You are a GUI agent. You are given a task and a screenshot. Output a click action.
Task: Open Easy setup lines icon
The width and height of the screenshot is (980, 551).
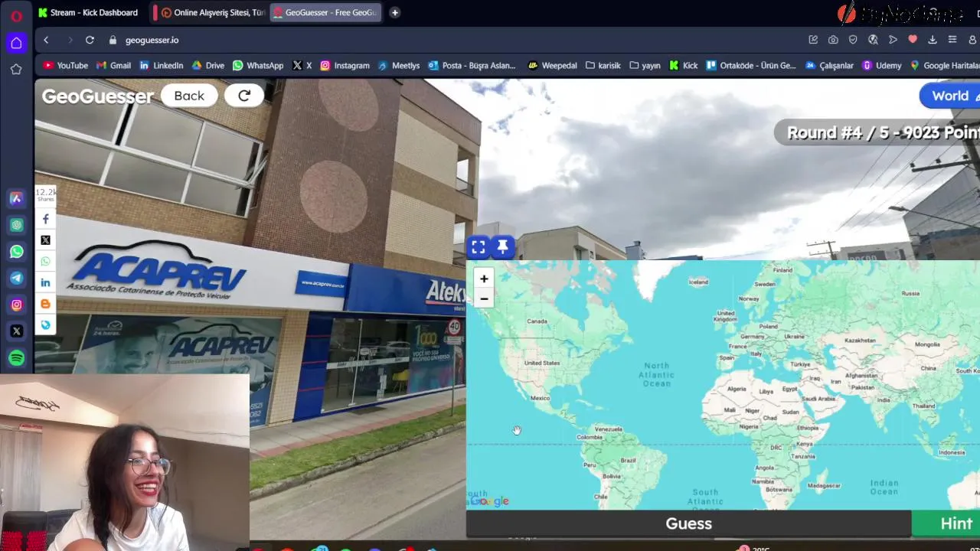tap(952, 40)
